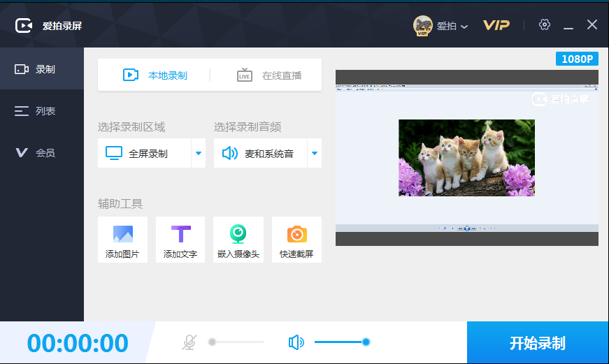The image size is (609, 364).
Task: Open the settings gear icon
Action: (545, 25)
